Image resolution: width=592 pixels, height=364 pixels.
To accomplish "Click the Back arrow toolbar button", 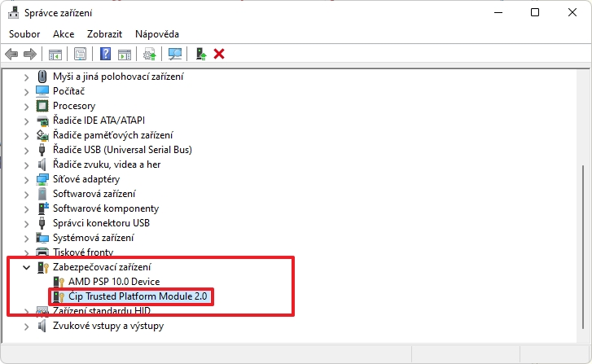I will (x=11, y=54).
